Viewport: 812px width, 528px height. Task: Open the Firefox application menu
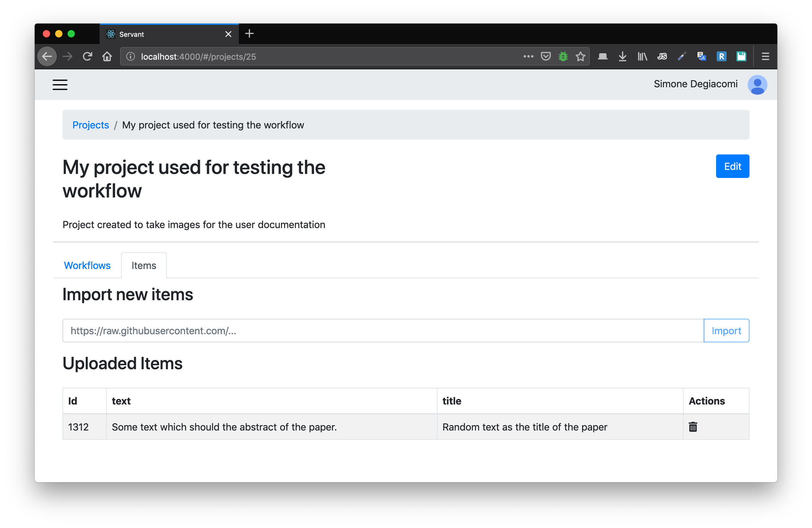tap(765, 57)
